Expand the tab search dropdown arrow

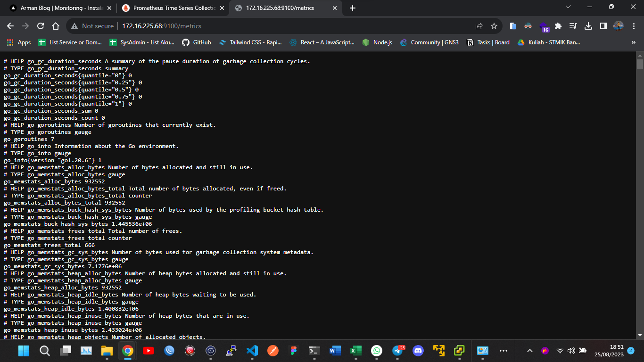coord(568,7)
